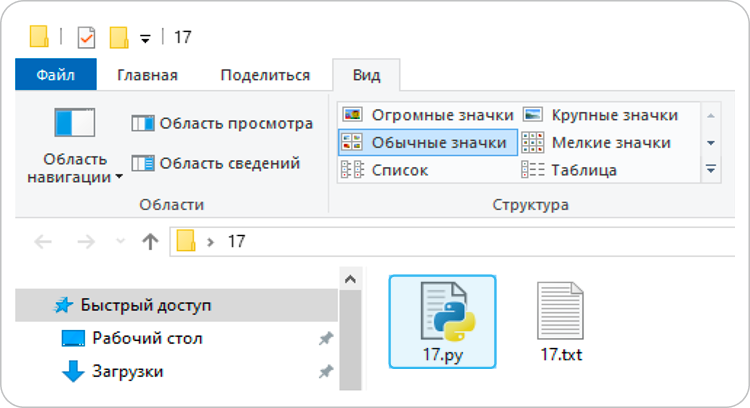The image size is (750, 408).
Task: Click layout gallery down arrow
Action: coord(711,143)
